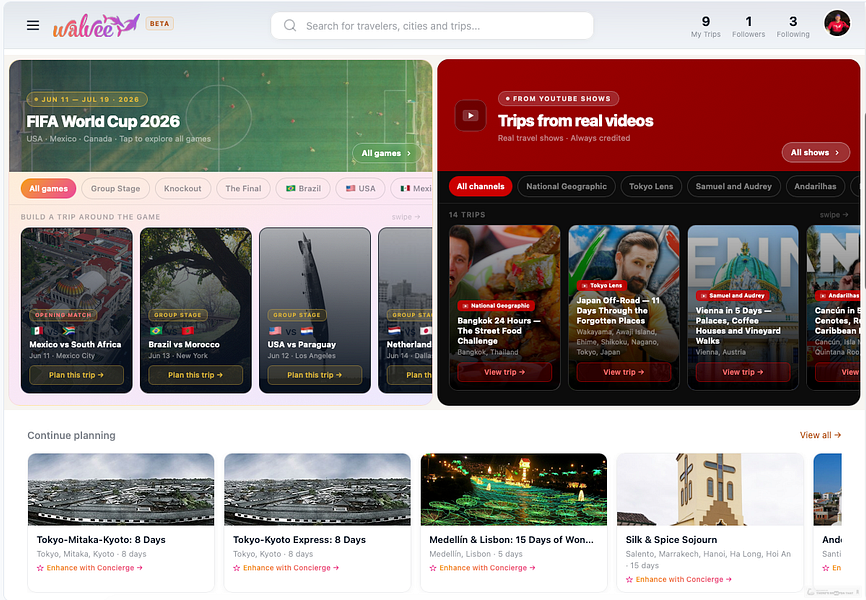The height and width of the screenshot is (600, 866).
Task: Enhance Tokyo-Mitaka-Kyoto with Concierge
Action: [90, 568]
